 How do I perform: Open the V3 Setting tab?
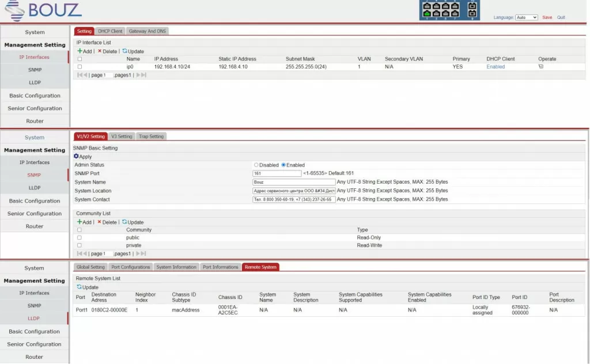122,136
